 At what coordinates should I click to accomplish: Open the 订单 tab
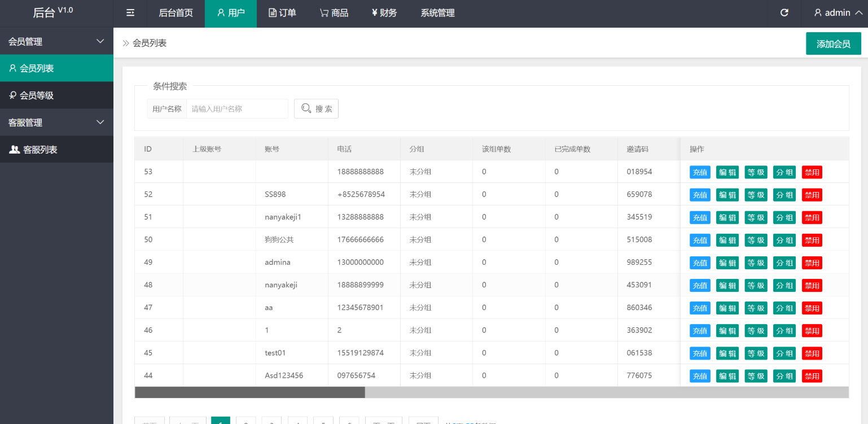(x=282, y=13)
